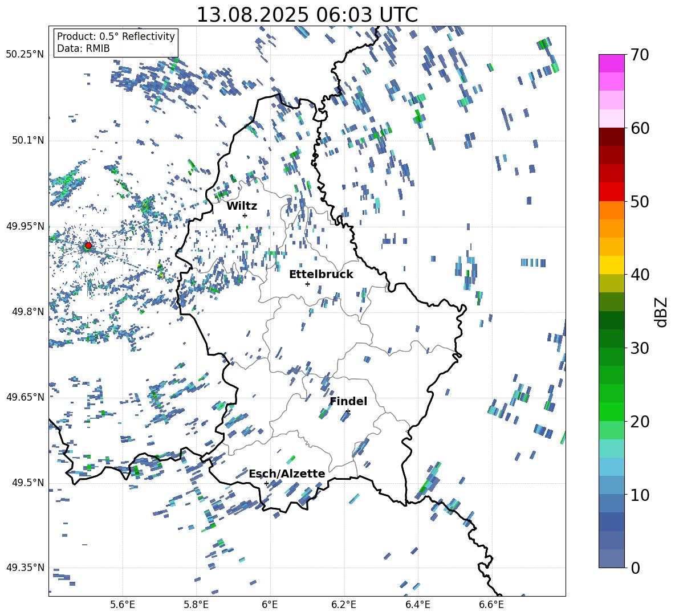This screenshot has width=675, height=616.
Task: Click the 70 value on the colorbar
Action: (640, 55)
